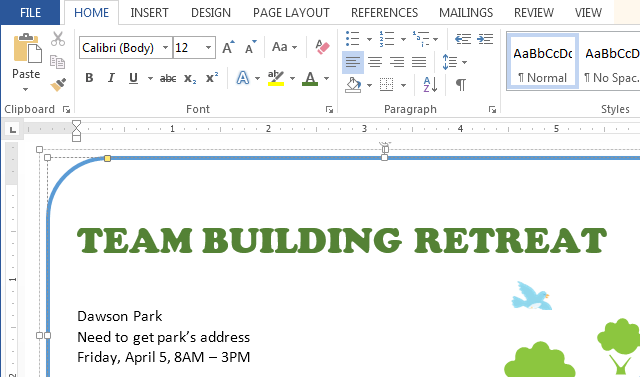Clear all formatting with eraser icon
640x377 pixels.
click(x=322, y=47)
